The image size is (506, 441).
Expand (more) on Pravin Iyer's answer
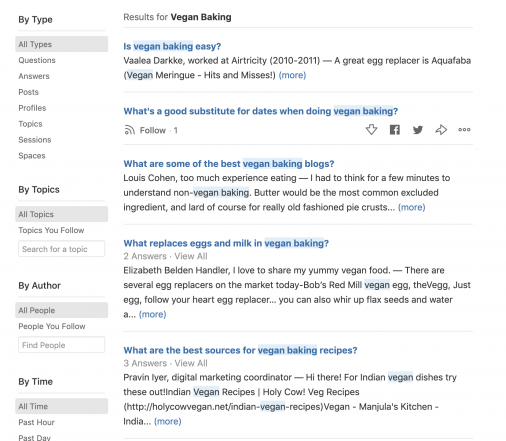(x=168, y=421)
